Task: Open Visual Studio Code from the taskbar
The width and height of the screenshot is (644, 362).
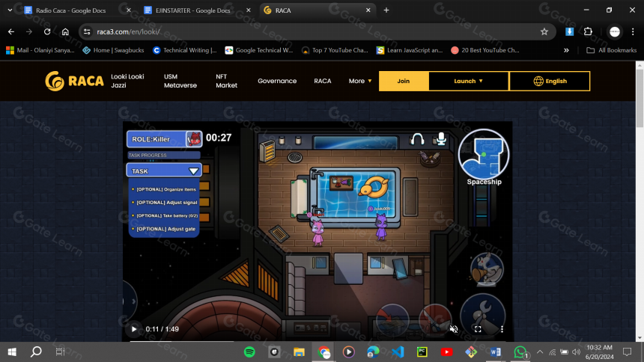Action: point(398,352)
